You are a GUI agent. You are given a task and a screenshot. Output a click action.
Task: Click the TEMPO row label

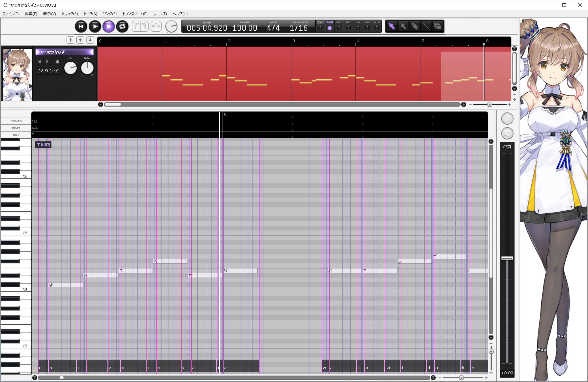[16, 122]
